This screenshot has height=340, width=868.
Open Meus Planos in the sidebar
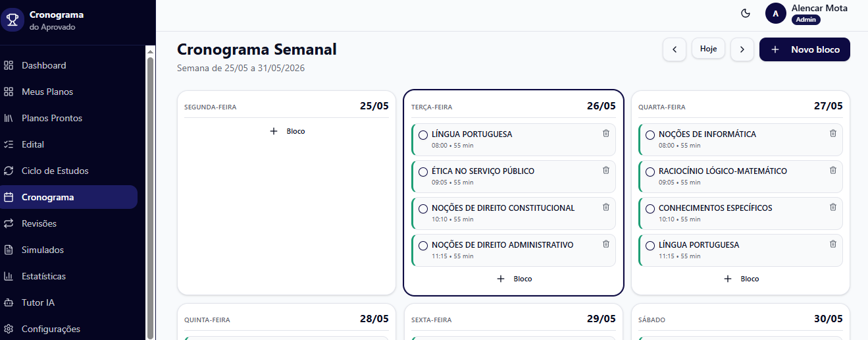(68, 92)
